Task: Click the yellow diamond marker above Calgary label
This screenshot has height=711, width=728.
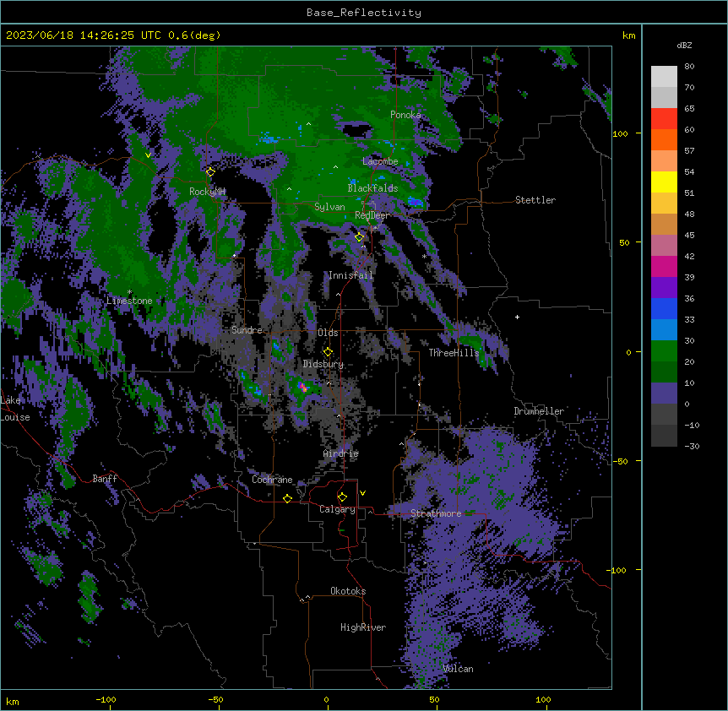Action: tap(342, 497)
